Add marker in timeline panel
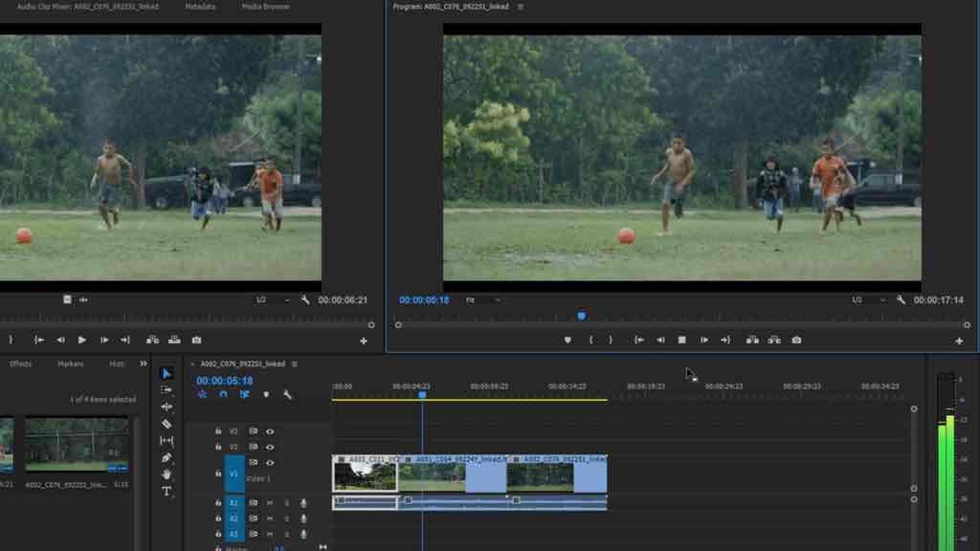The image size is (980, 551). [x=266, y=395]
